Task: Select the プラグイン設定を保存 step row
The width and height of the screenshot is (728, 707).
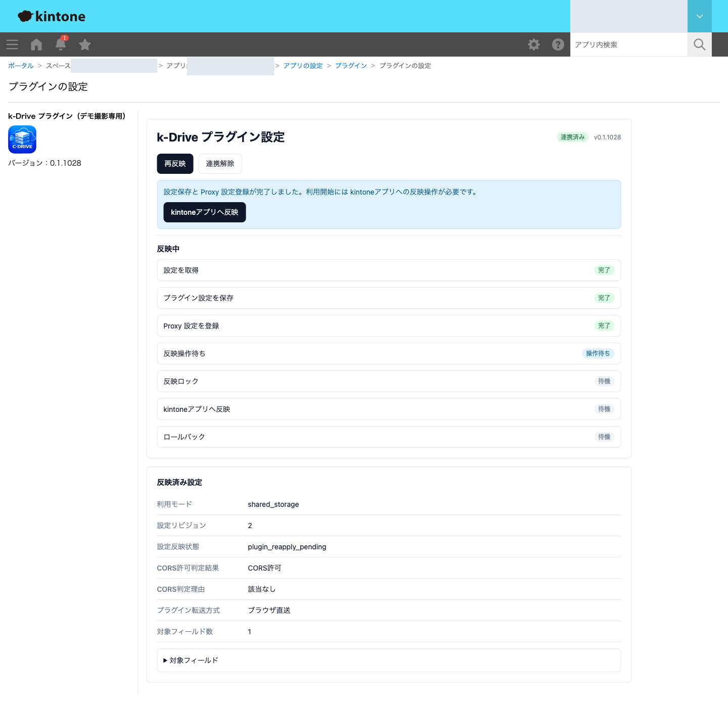Action: pos(389,298)
